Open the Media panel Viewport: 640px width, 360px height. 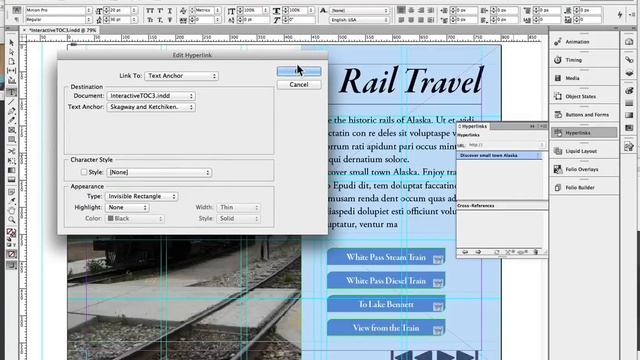point(583,78)
